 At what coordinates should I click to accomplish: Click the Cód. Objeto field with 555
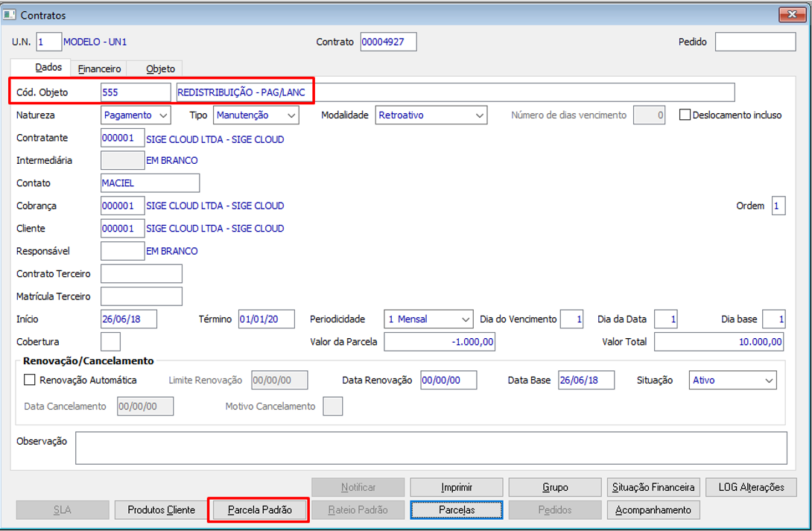[x=136, y=92]
